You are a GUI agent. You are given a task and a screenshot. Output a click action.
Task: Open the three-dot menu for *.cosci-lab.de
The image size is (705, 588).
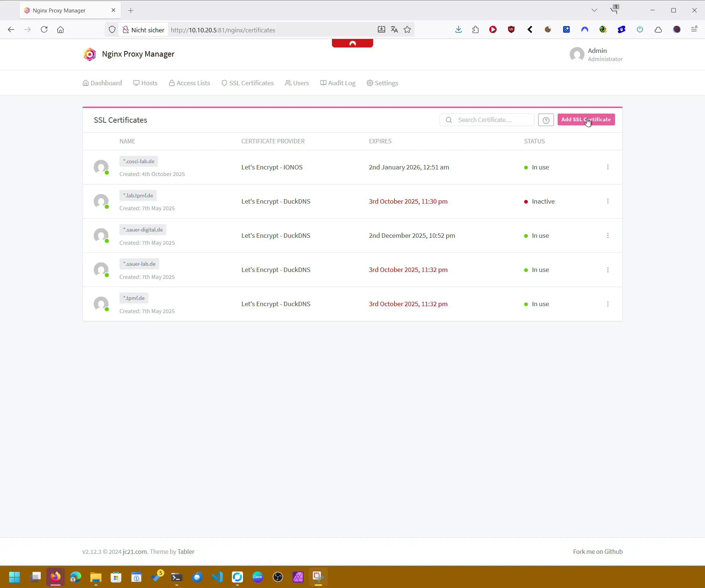(x=608, y=167)
